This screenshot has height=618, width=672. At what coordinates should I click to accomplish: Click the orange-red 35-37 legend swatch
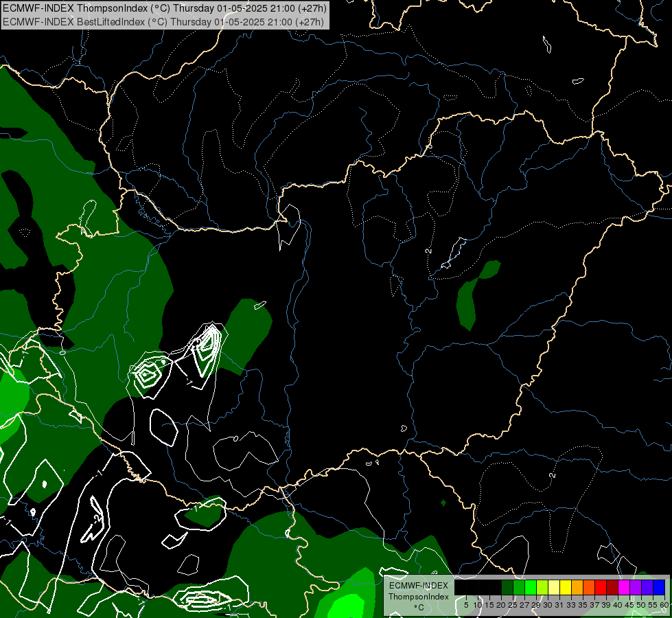[x=589, y=587]
